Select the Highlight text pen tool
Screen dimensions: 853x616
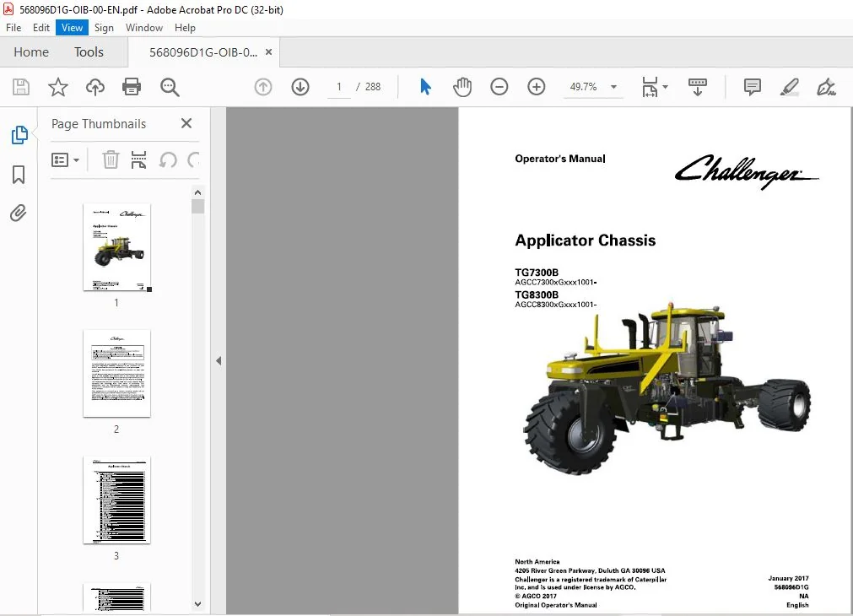pos(790,87)
